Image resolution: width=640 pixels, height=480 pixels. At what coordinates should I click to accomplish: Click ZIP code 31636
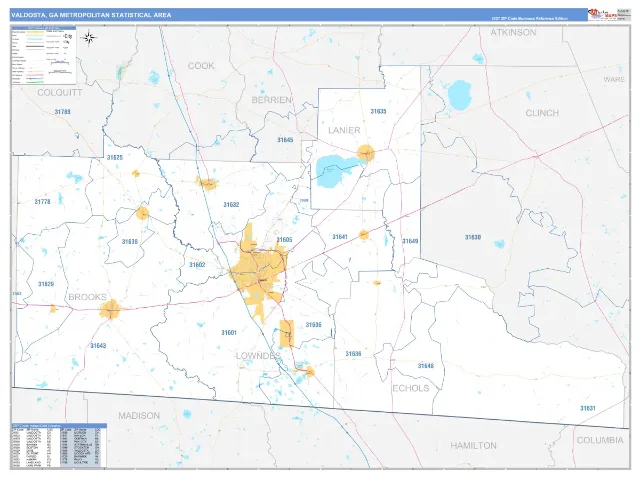click(x=353, y=354)
